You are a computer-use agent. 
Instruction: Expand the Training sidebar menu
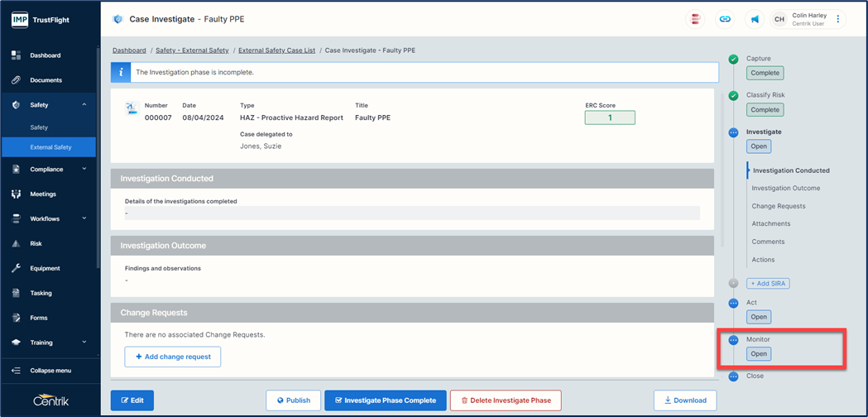pyautogui.click(x=84, y=343)
